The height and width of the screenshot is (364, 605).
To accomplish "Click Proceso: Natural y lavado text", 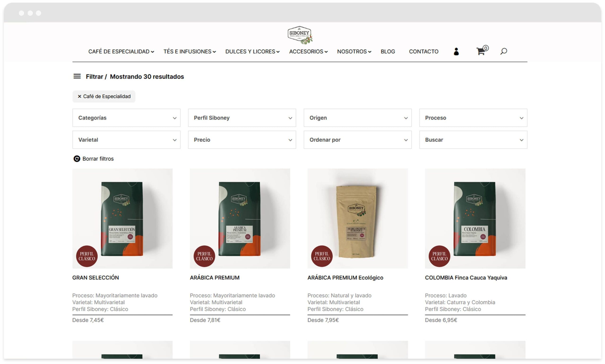I will click(339, 295).
